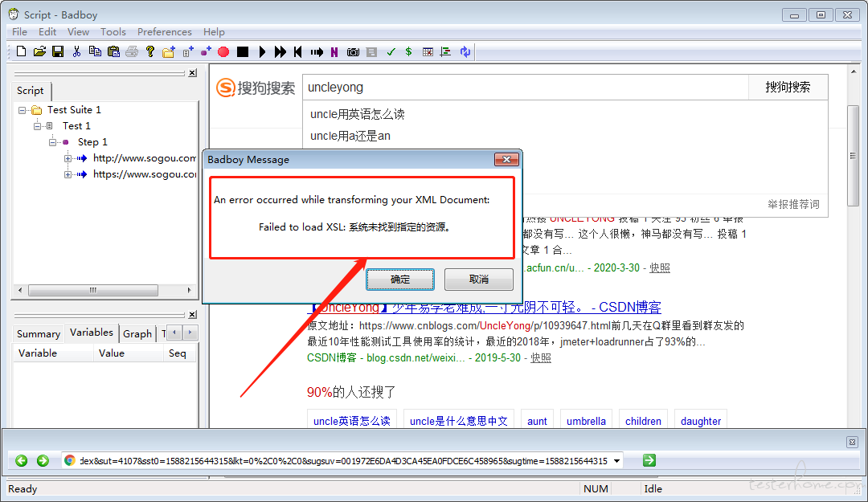
Task: Select Step 1 in the script tree
Action: pyautogui.click(x=92, y=141)
